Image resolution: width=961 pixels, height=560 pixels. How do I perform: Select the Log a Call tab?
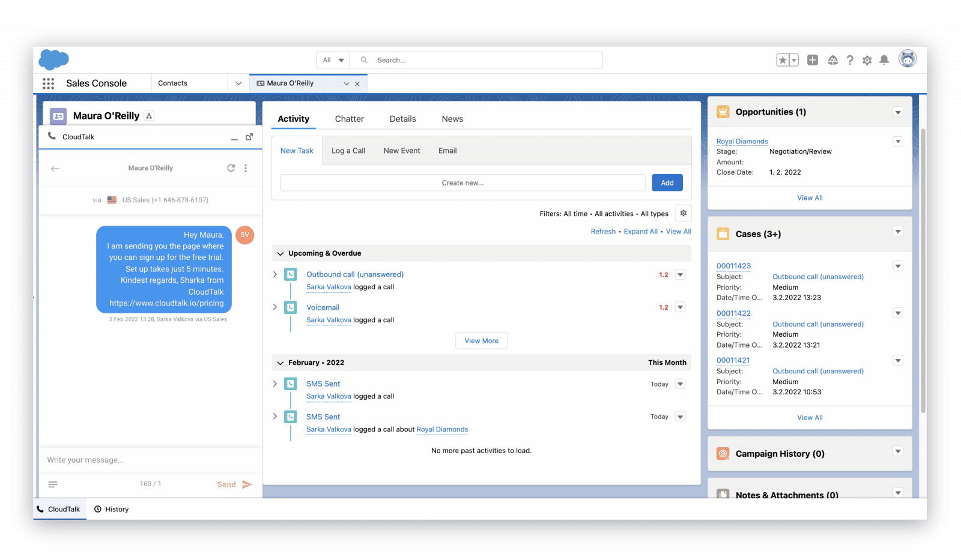point(348,151)
